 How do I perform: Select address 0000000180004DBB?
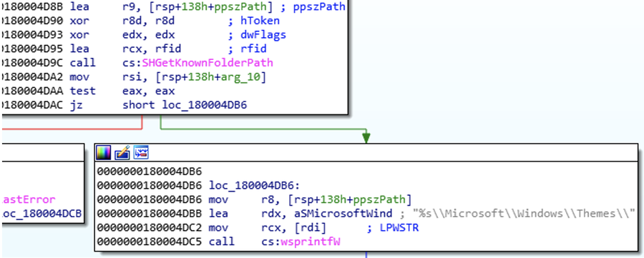click(150, 213)
